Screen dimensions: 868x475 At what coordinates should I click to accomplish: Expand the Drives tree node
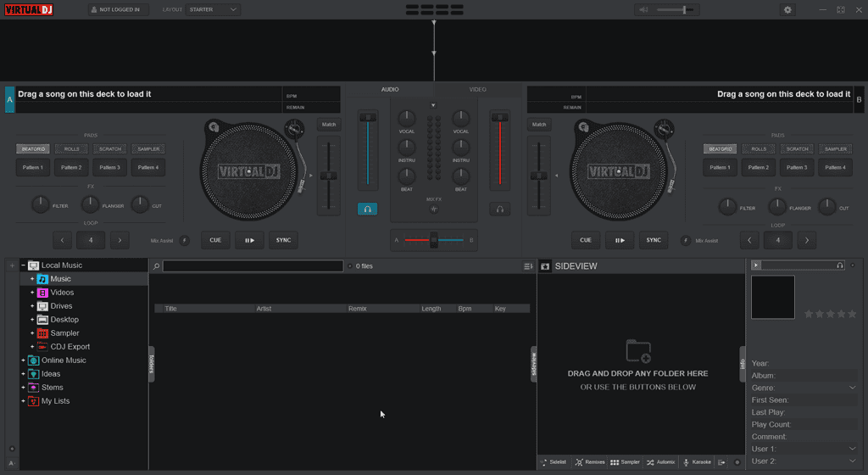[x=32, y=306]
